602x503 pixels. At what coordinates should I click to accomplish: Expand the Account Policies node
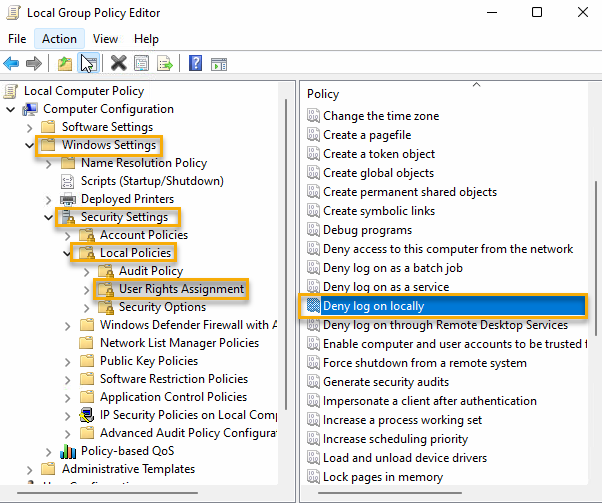68,236
